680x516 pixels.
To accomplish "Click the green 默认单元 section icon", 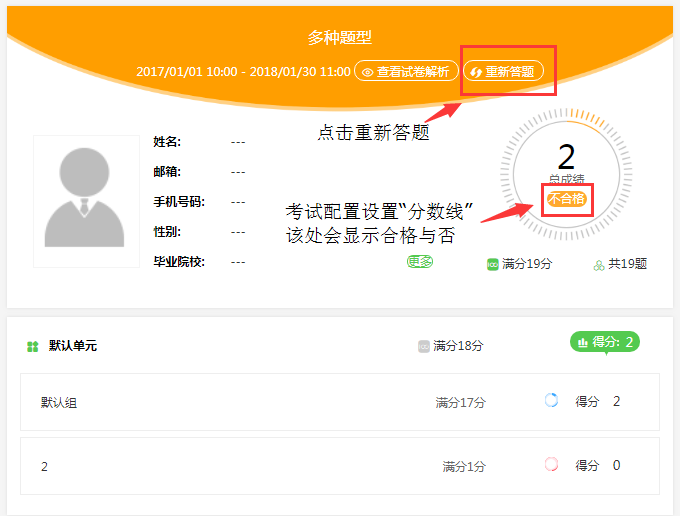I will point(33,346).
